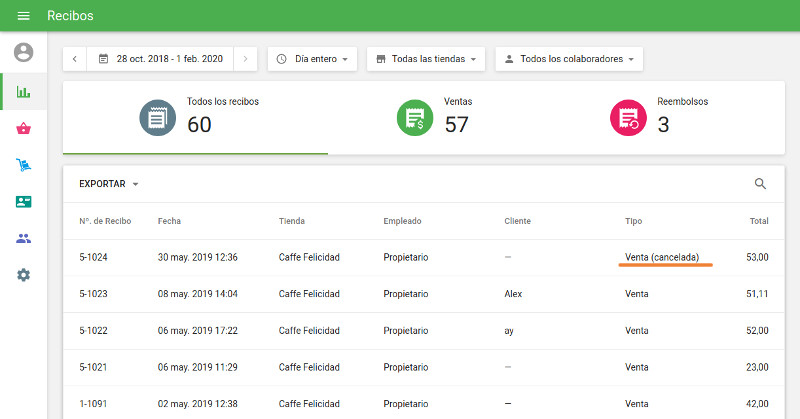Expand the Todas las tiendas dropdown
The image size is (800, 419).
(x=427, y=59)
